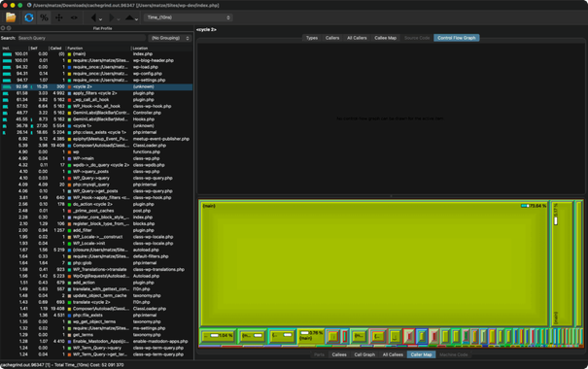Viewport: 588px width, 369px height.
Task: Select the Control Flow Graph tab
Action: (457, 38)
